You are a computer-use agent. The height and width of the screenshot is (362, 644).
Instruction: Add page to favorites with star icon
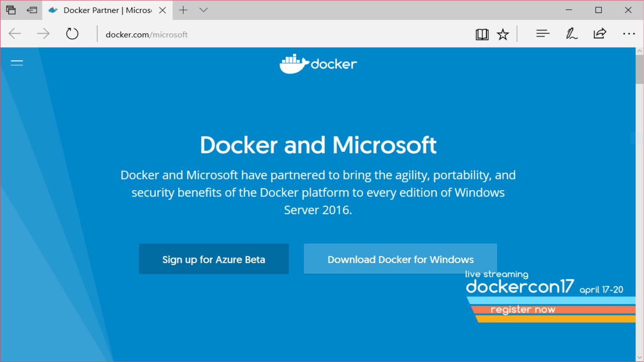pos(503,34)
